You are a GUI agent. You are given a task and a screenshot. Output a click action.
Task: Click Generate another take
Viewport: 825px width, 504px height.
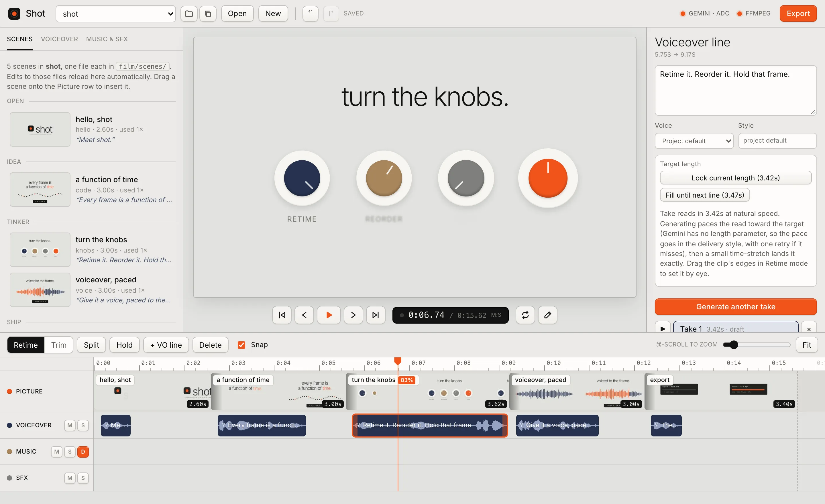[736, 306]
